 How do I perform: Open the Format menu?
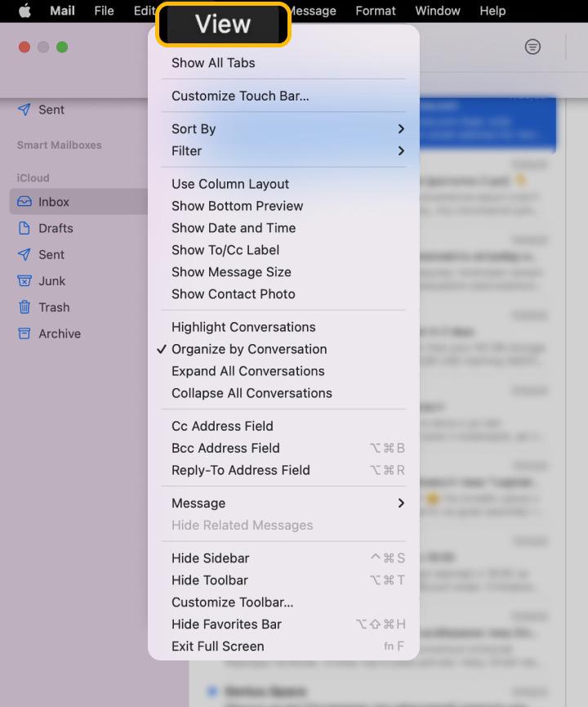(376, 11)
